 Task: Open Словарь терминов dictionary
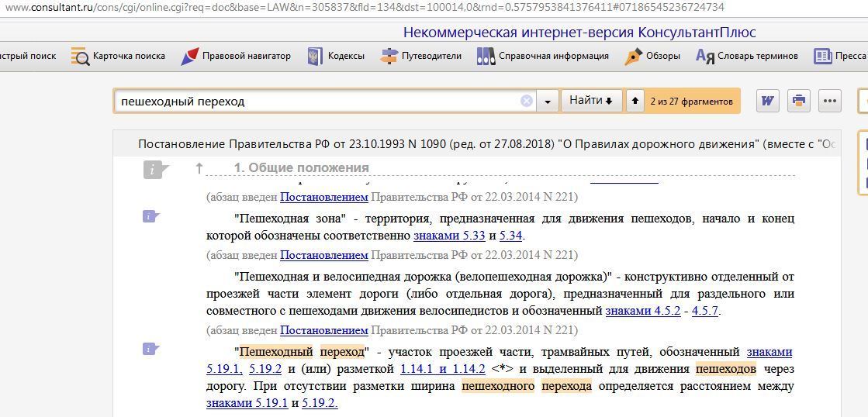(747, 56)
